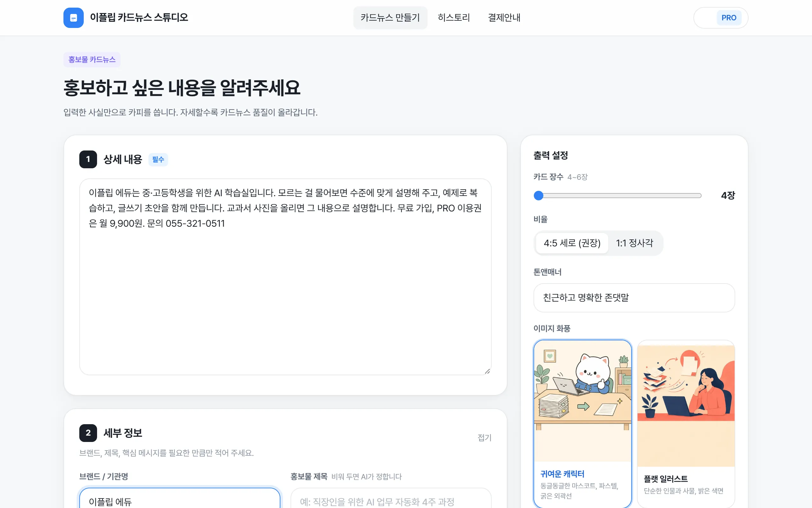Open the 결제안내 page
The height and width of the screenshot is (508, 812).
(x=504, y=17)
